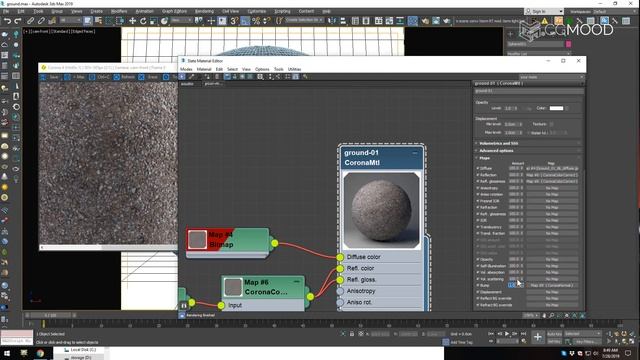640x360 pixels.
Task: Click the Mirror tool icon
Action: pyautogui.click(x=332, y=21)
